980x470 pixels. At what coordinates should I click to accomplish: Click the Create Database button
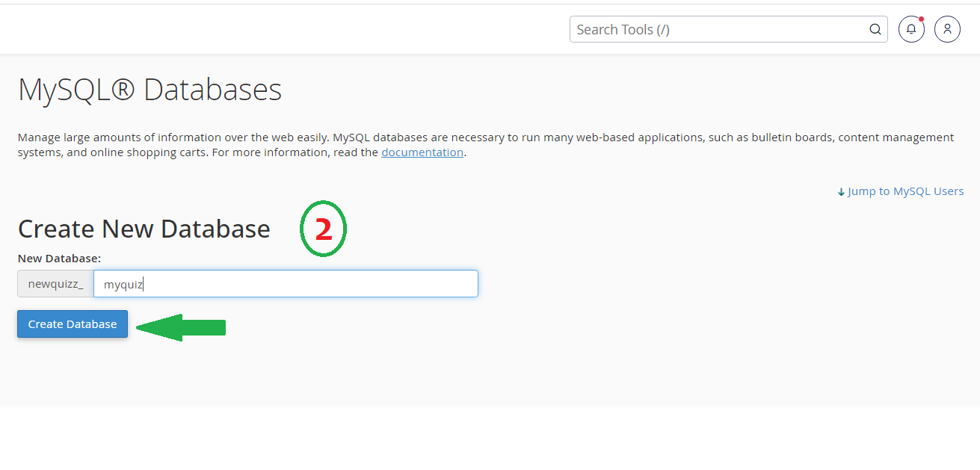point(73,324)
